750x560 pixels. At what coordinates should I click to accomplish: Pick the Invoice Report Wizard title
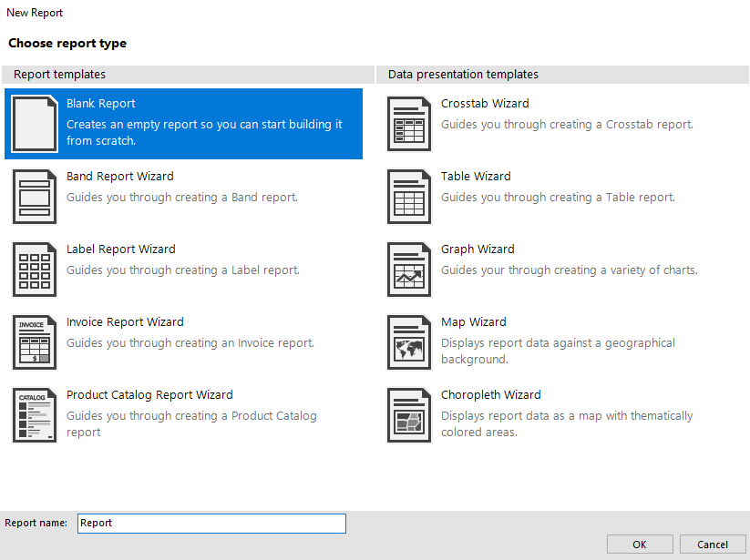coord(125,322)
